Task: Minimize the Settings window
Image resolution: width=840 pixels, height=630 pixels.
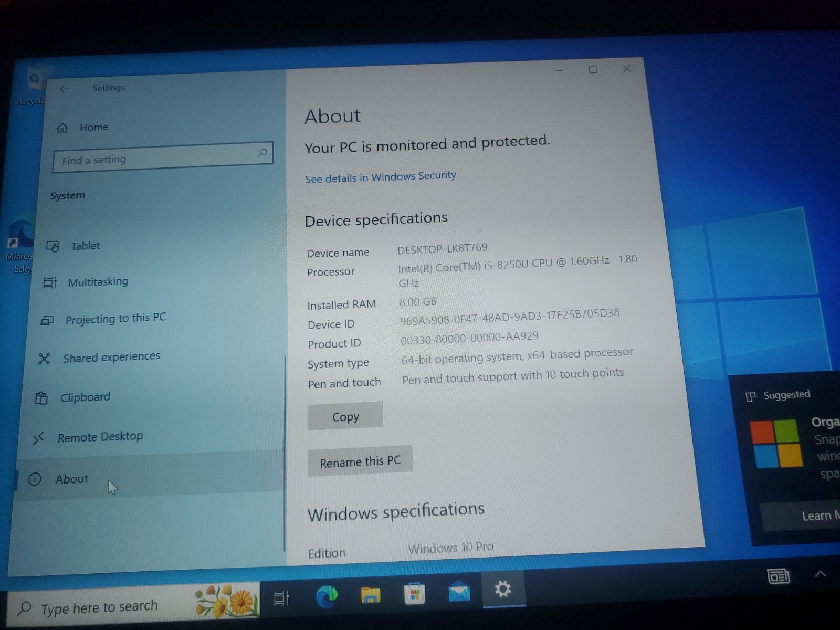Action: point(559,70)
